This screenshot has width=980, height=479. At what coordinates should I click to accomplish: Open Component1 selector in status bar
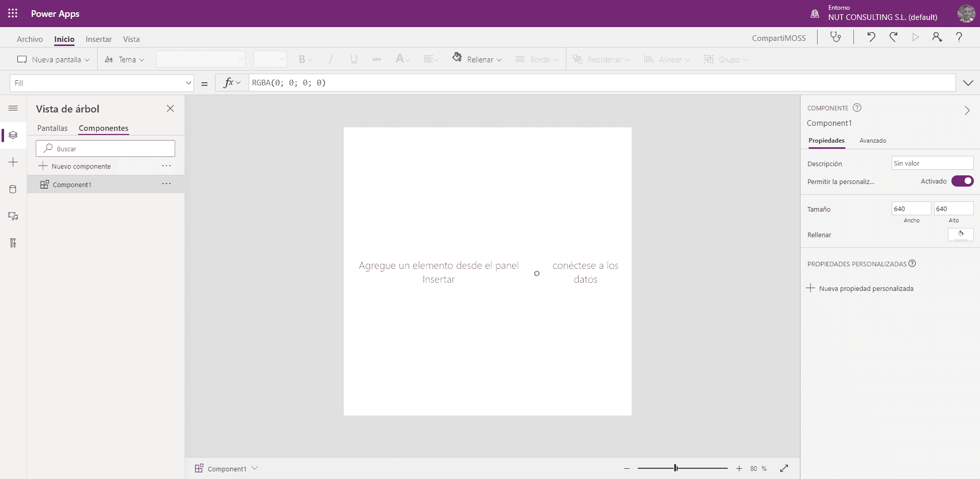(x=226, y=468)
